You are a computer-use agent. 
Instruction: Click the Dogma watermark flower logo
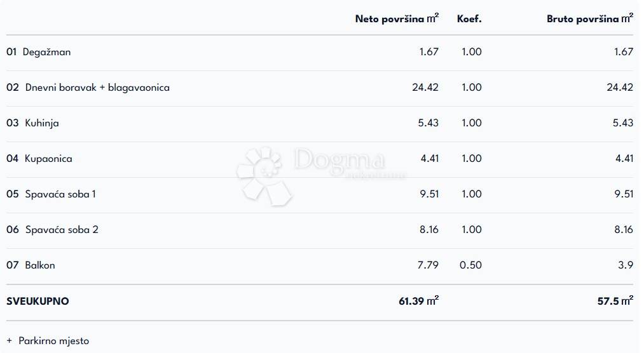(x=262, y=175)
